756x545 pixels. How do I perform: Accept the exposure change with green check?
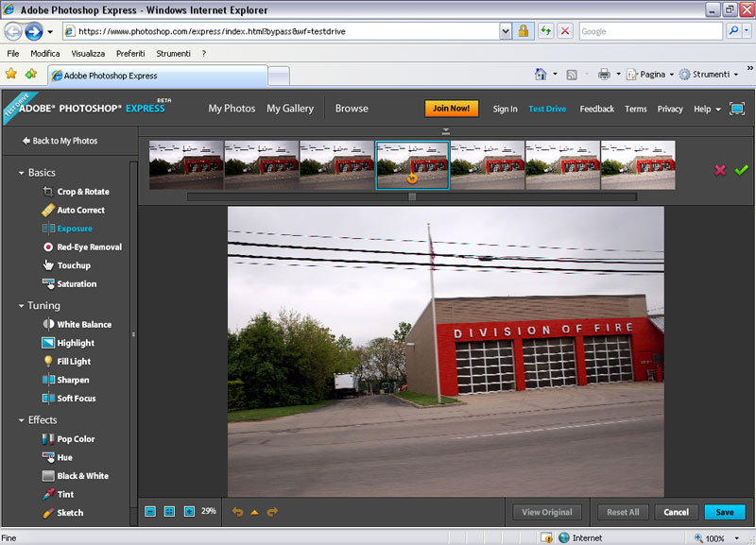pyautogui.click(x=742, y=170)
